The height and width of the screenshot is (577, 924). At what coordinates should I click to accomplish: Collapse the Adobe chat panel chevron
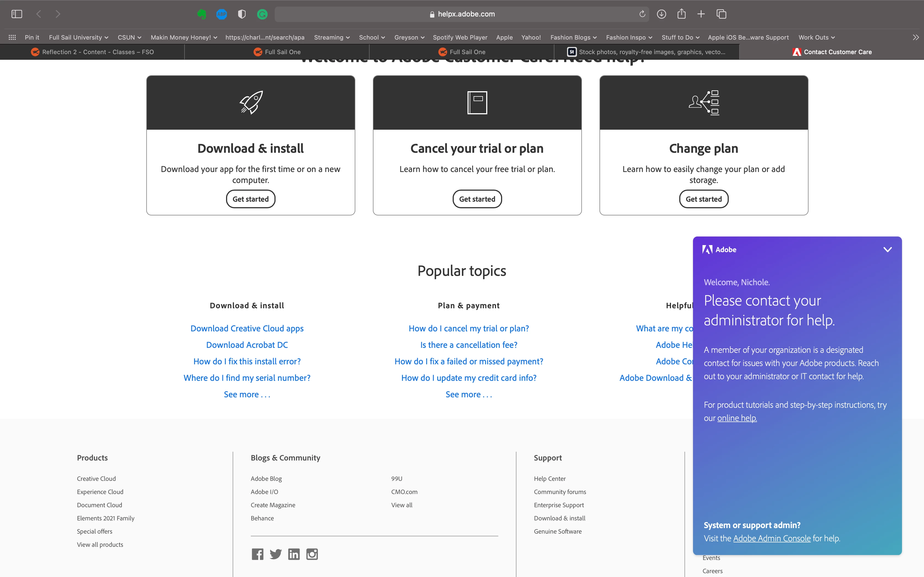pos(887,249)
